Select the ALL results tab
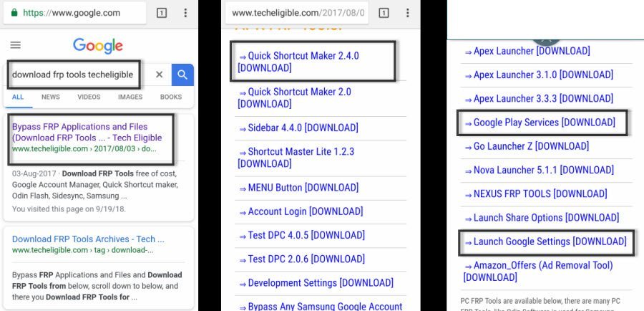Image resolution: width=644 pixels, height=311 pixels. click(18, 97)
